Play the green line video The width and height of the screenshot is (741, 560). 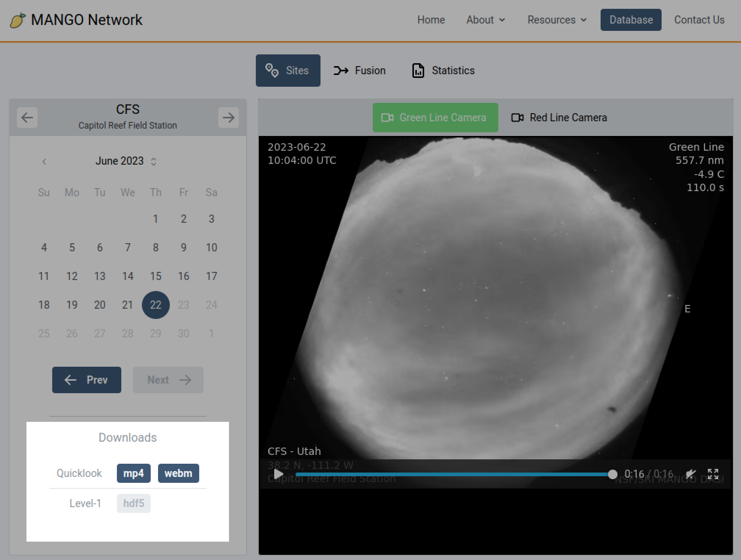[279, 474]
